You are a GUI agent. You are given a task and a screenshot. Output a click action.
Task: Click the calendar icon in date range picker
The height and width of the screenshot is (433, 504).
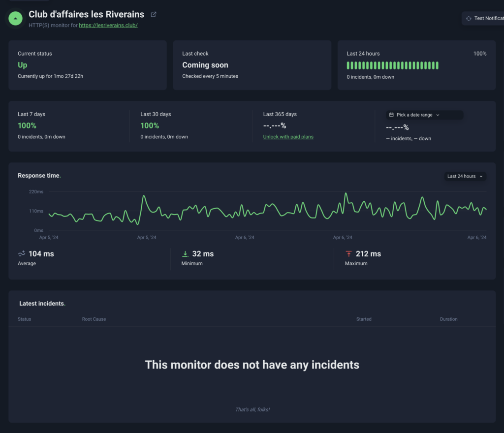391,115
